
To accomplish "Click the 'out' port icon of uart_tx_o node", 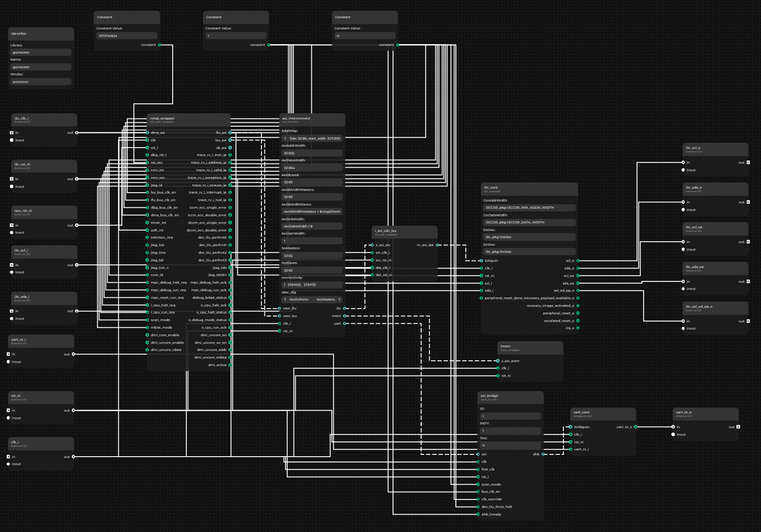I will coord(738,427).
